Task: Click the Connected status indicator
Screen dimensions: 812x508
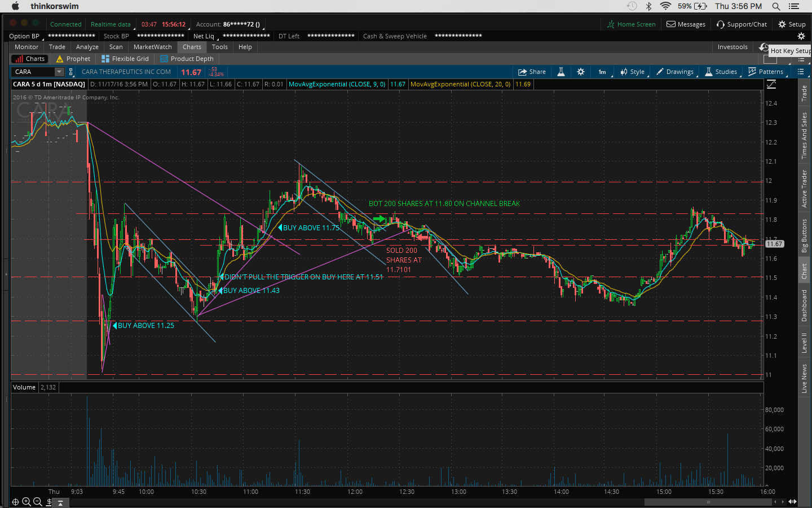Action: point(66,24)
